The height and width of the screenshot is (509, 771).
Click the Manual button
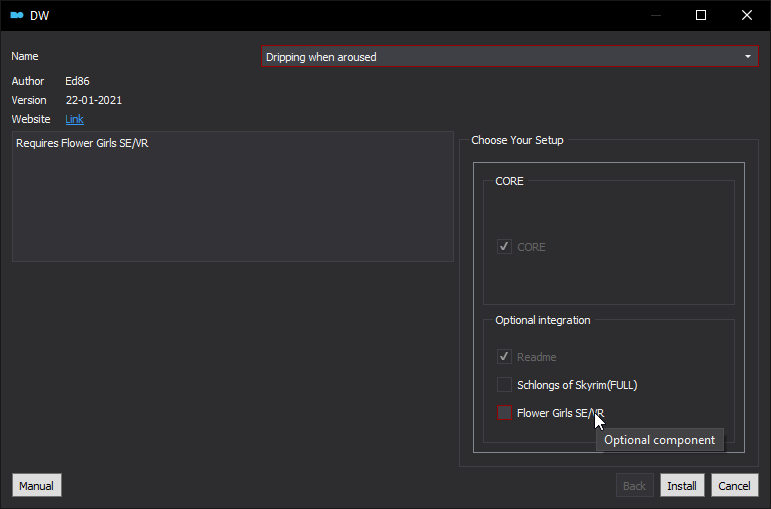(x=36, y=485)
